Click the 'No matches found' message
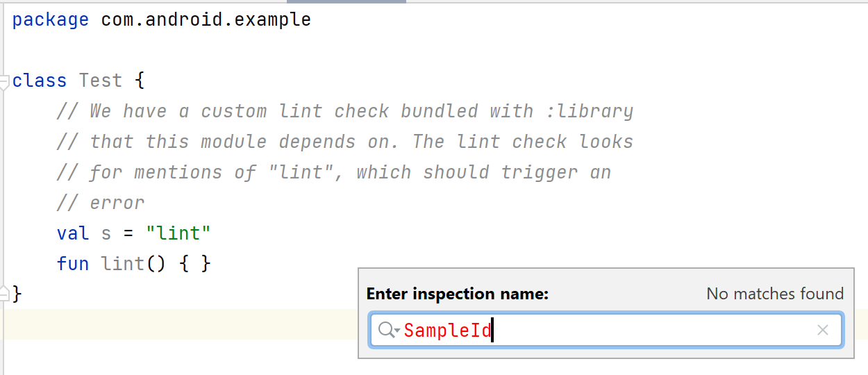 [x=775, y=294]
